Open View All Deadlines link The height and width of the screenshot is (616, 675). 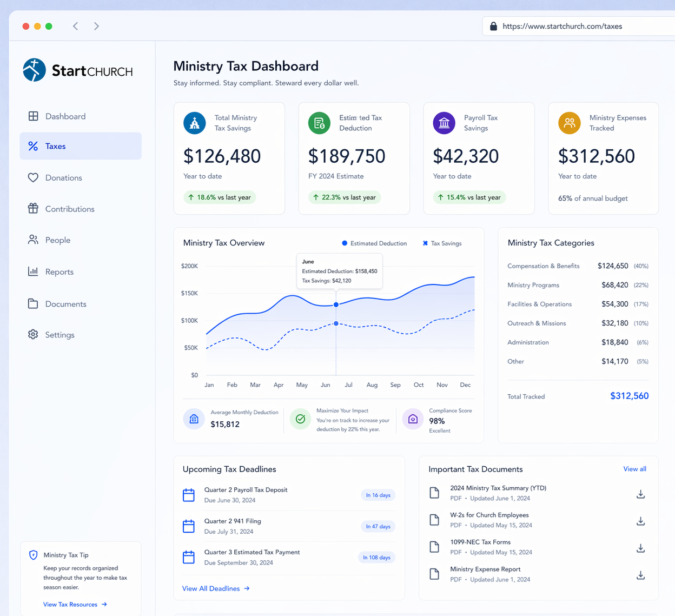215,588
